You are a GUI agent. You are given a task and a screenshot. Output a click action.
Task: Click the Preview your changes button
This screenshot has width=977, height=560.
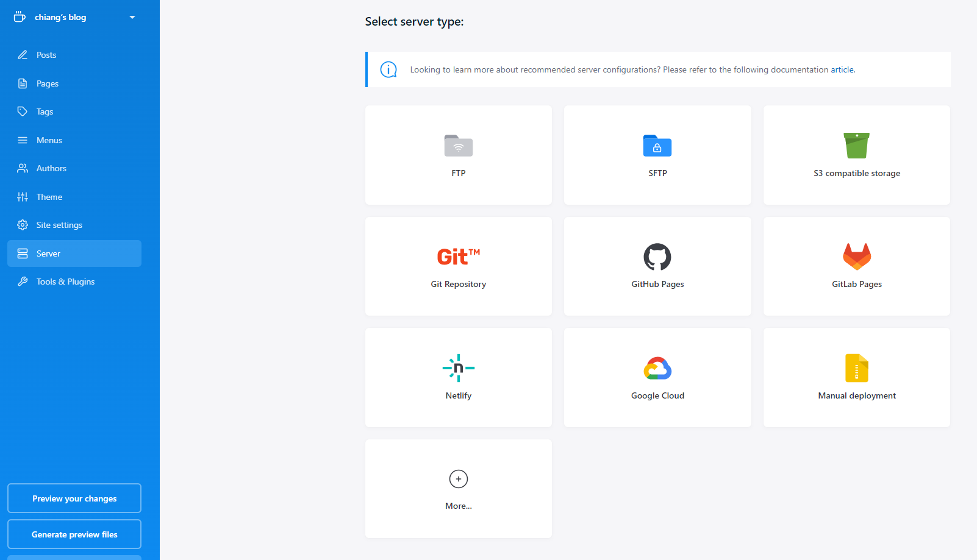[x=74, y=498]
